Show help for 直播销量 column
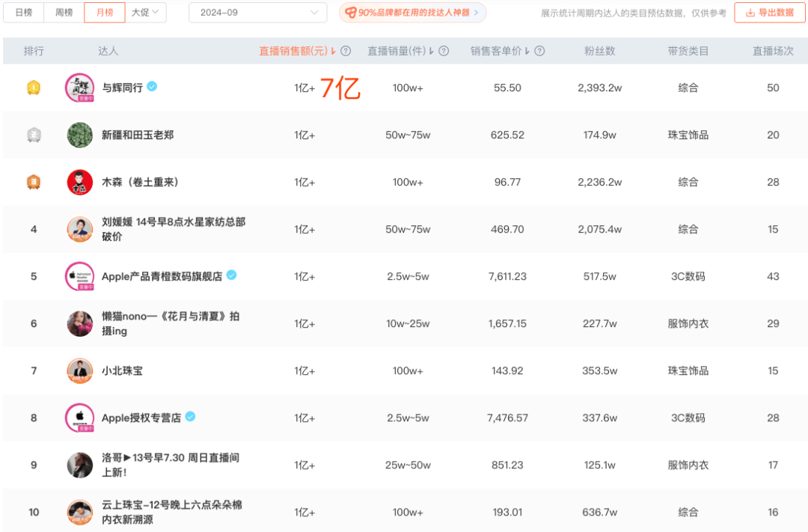808x532 pixels. tap(444, 51)
